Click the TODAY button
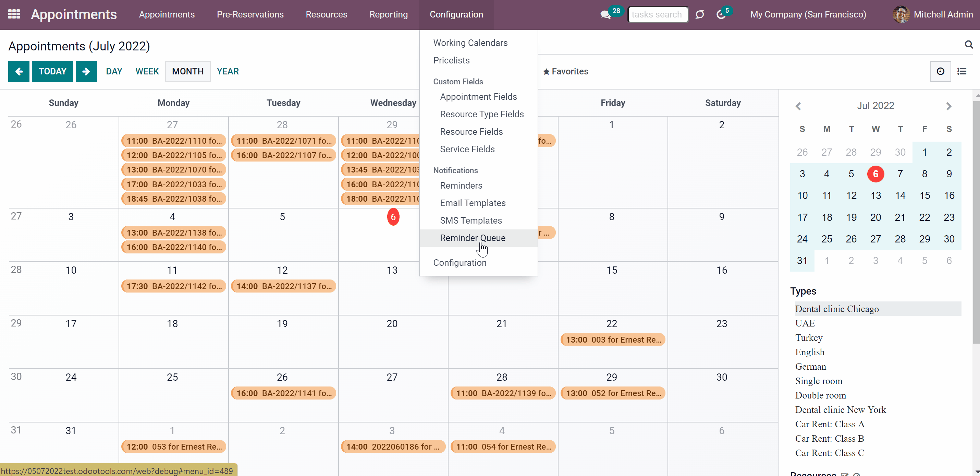The height and width of the screenshot is (476, 980). 52,71
